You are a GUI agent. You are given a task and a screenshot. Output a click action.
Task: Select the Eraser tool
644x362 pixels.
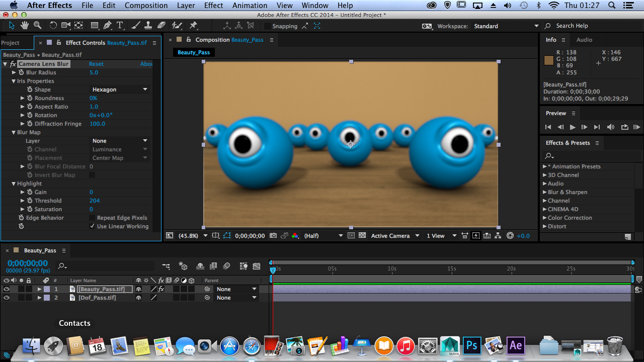coord(161,25)
